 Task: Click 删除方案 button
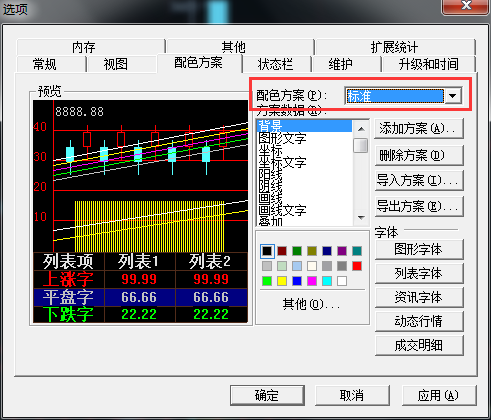coord(419,155)
